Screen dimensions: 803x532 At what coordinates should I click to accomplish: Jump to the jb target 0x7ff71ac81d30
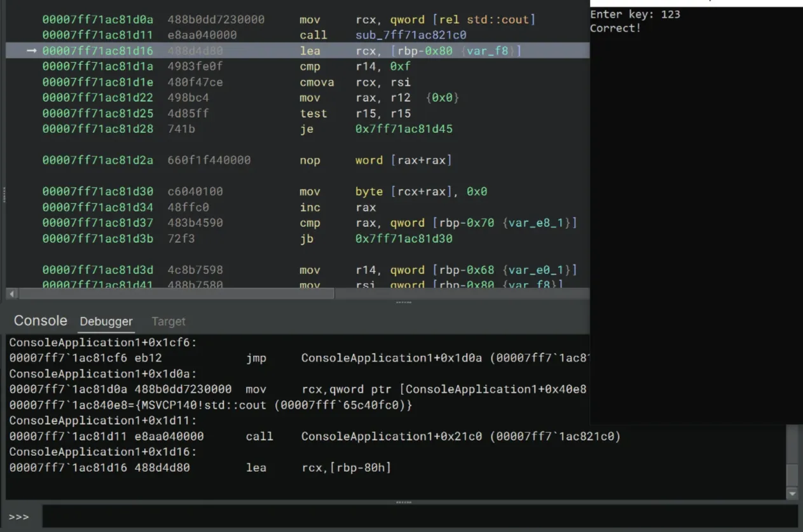404,239
